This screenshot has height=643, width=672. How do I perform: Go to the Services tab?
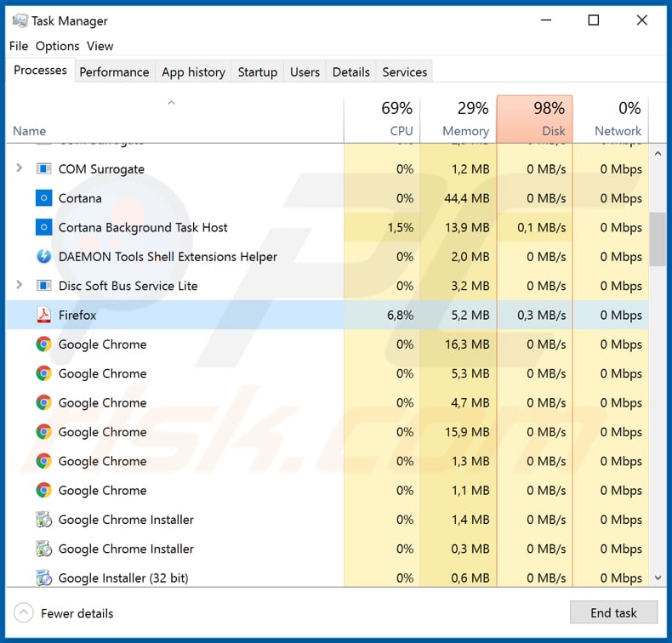(405, 72)
